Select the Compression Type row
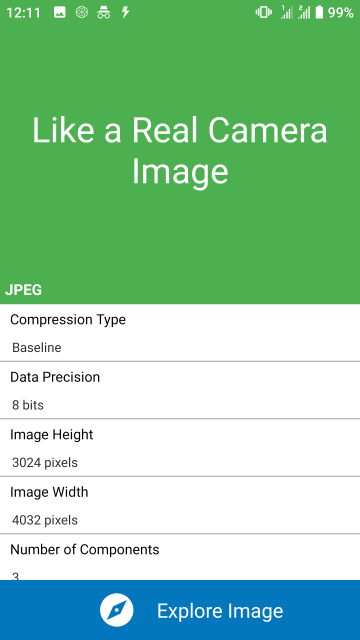 180,333
